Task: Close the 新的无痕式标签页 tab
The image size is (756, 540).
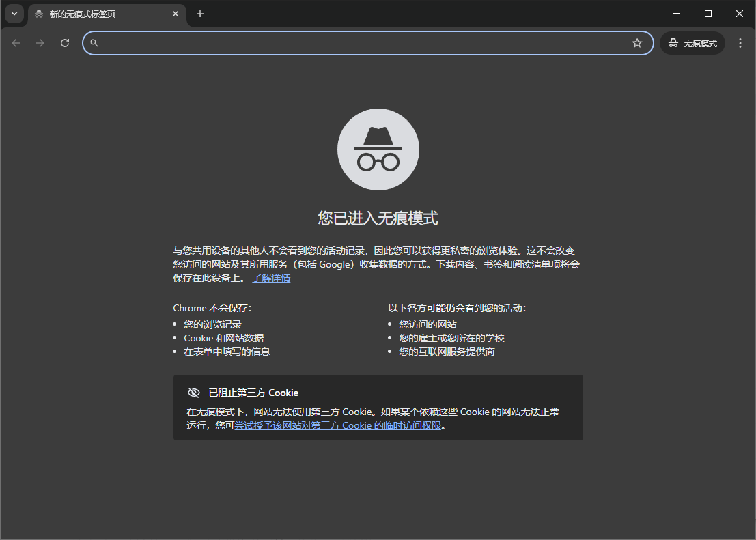Action: click(176, 14)
